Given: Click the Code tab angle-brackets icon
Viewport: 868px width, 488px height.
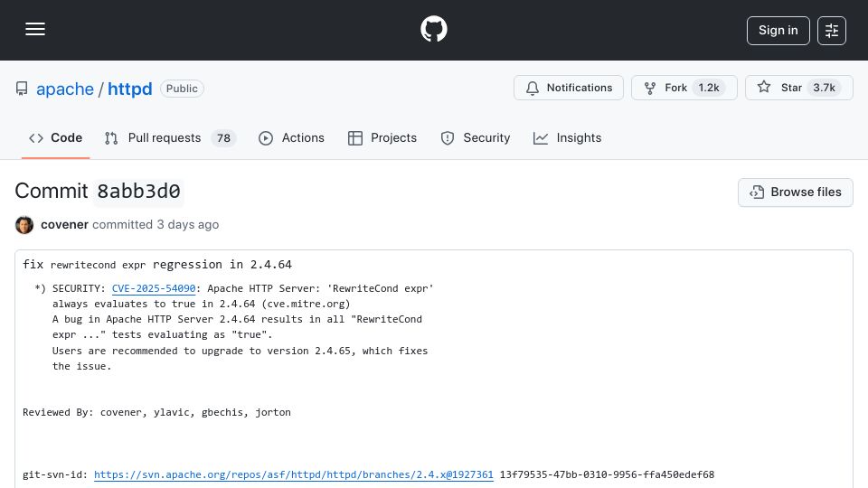Looking at the screenshot, I should click(x=36, y=137).
